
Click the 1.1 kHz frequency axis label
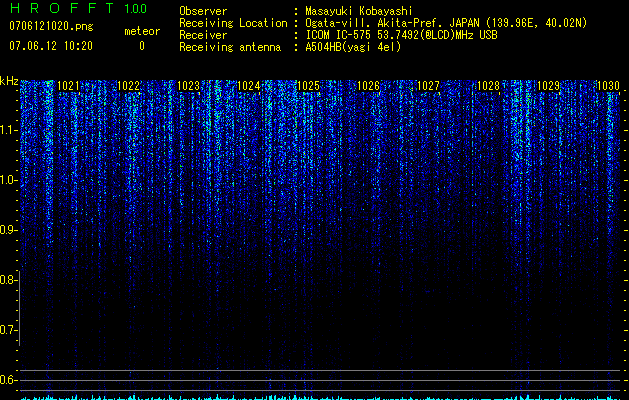[x=9, y=130]
